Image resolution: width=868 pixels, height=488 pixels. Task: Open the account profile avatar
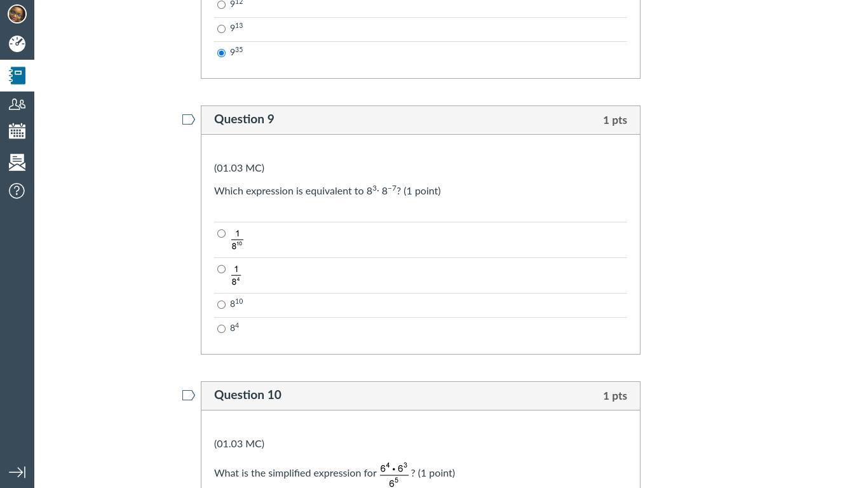(x=17, y=13)
